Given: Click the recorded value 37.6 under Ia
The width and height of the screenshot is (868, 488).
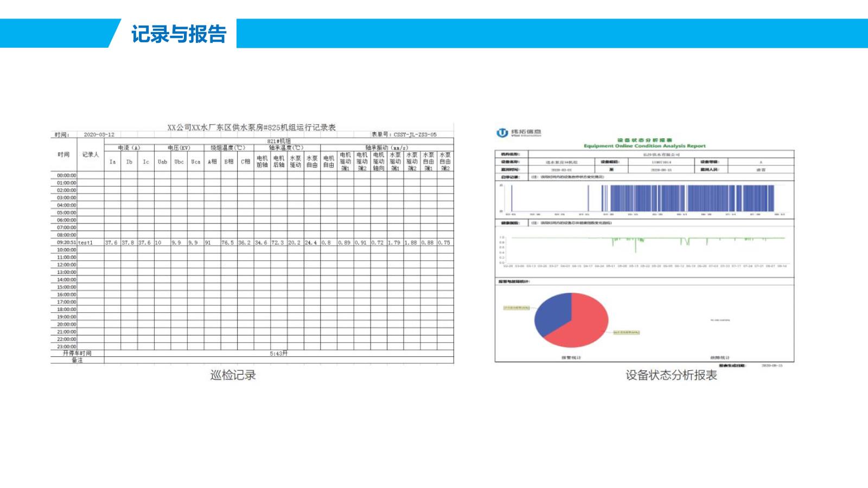Looking at the screenshot, I should 111,243.
